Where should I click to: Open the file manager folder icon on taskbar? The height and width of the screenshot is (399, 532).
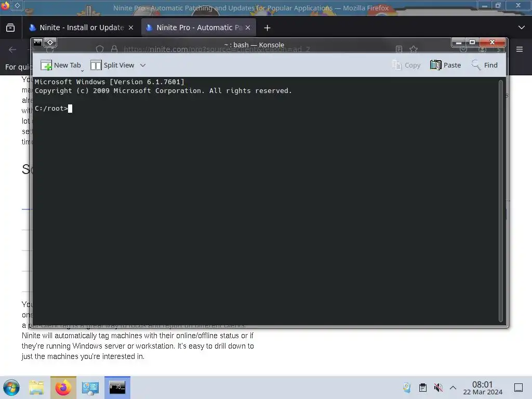pos(37,388)
